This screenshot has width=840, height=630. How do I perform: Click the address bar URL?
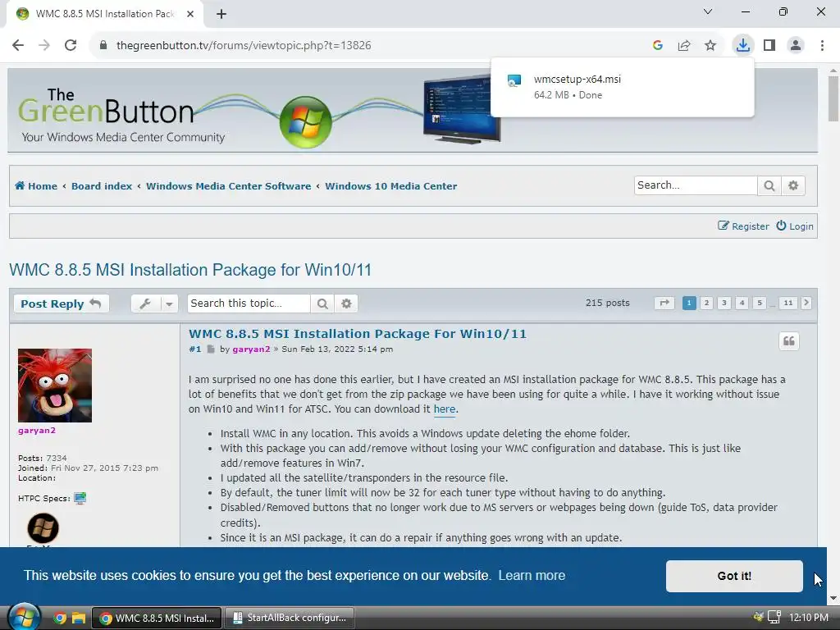(x=244, y=46)
